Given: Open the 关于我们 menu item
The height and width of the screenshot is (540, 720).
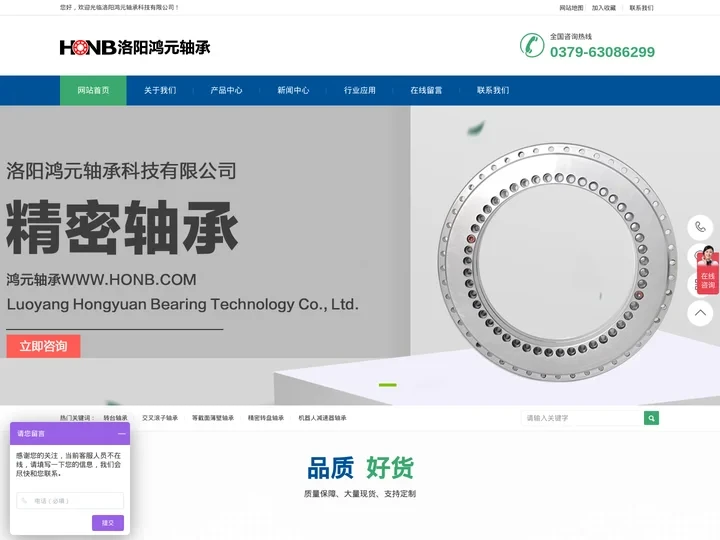Looking at the screenshot, I should pyautogui.click(x=160, y=90).
